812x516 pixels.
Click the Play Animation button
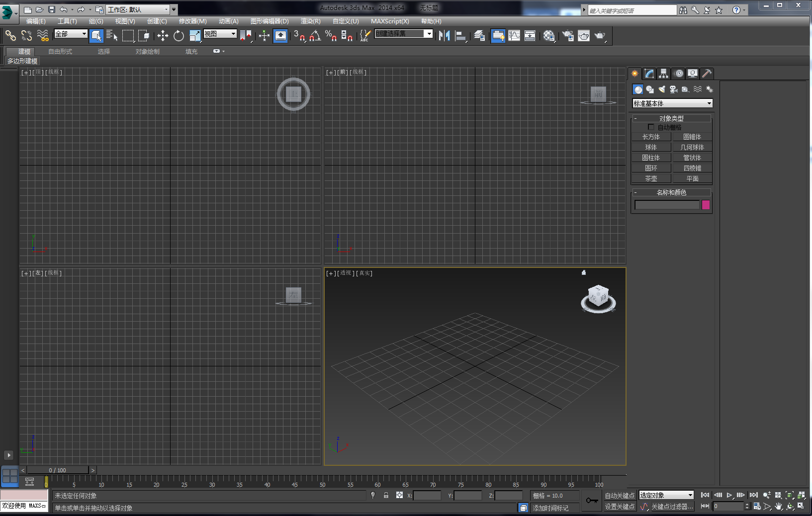(729, 495)
